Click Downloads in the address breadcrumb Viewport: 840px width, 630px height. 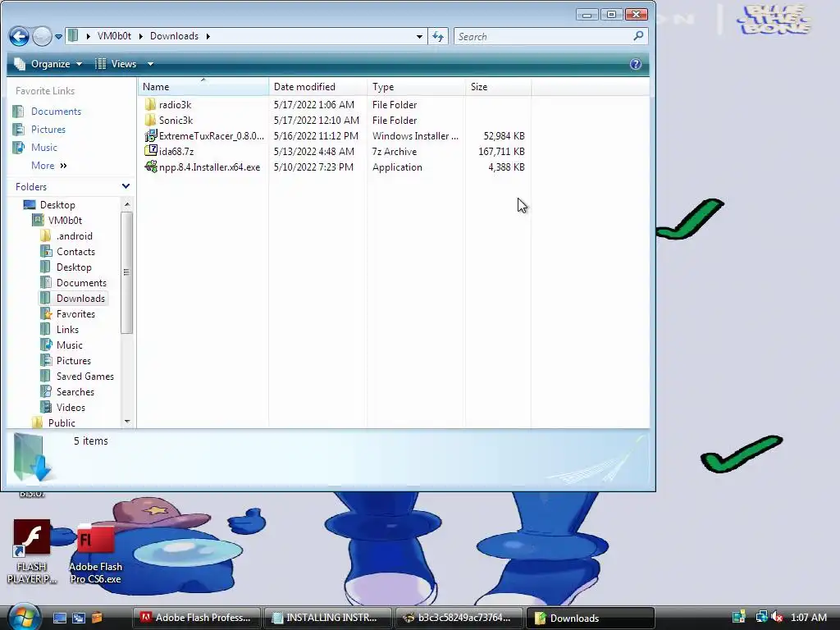pyautogui.click(x=174, y=36)
